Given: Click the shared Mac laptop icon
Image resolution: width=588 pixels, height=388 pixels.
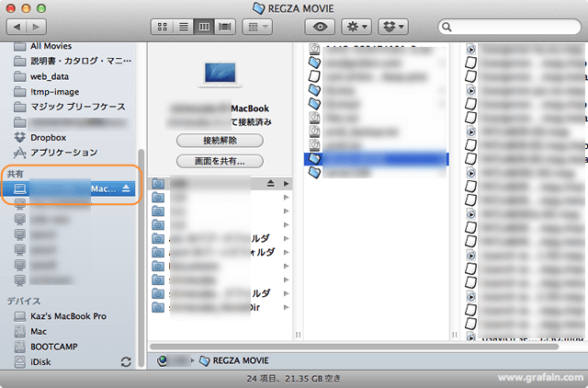Looking at the screenshot, I should click(20, 188).
